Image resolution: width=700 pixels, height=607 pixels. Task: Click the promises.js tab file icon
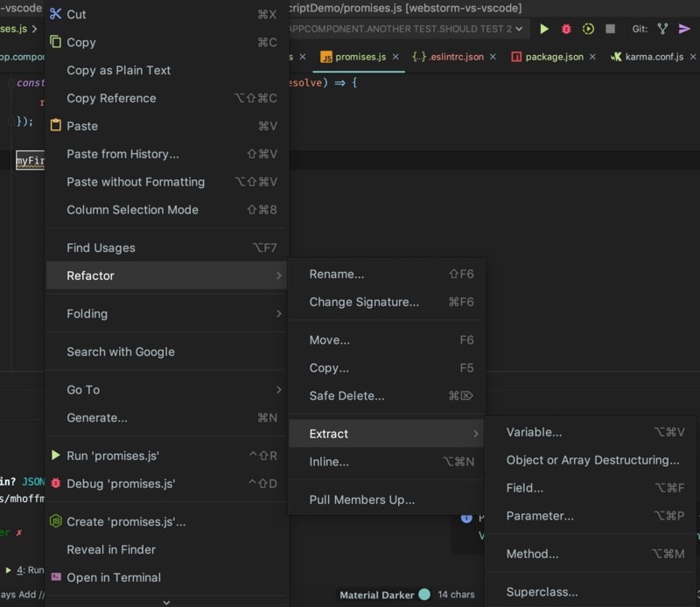326,57
